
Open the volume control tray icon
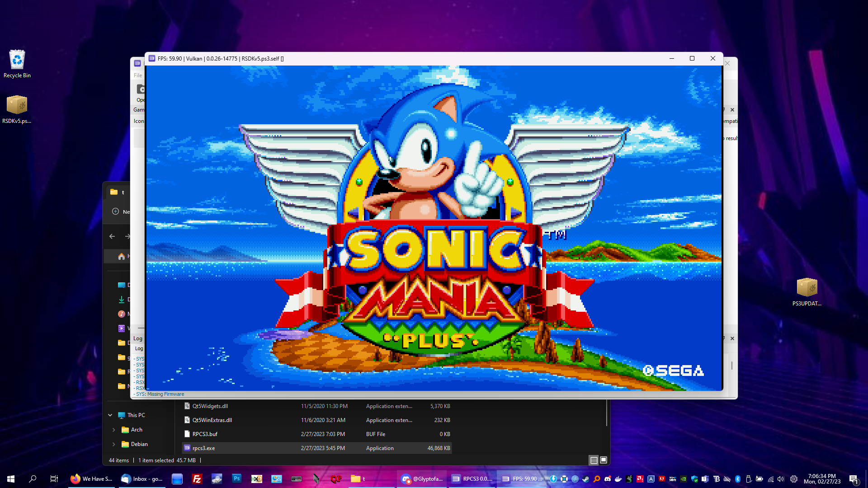pos(781,479)
